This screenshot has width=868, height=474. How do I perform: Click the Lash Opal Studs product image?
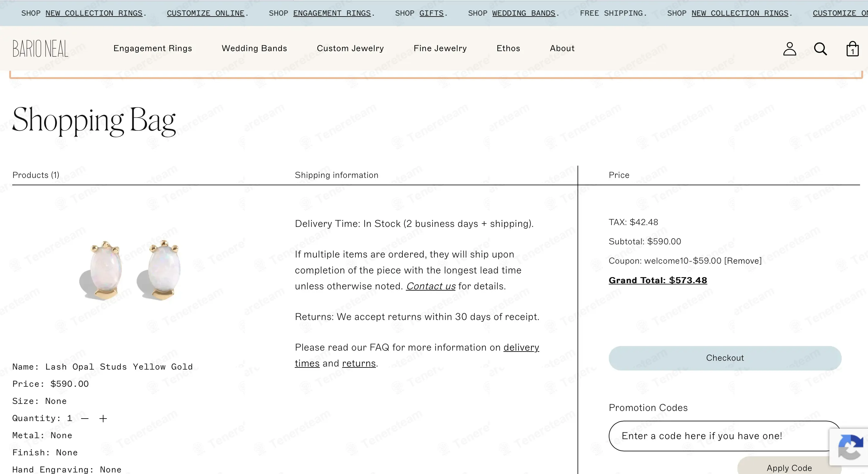[x=130, y=270]
